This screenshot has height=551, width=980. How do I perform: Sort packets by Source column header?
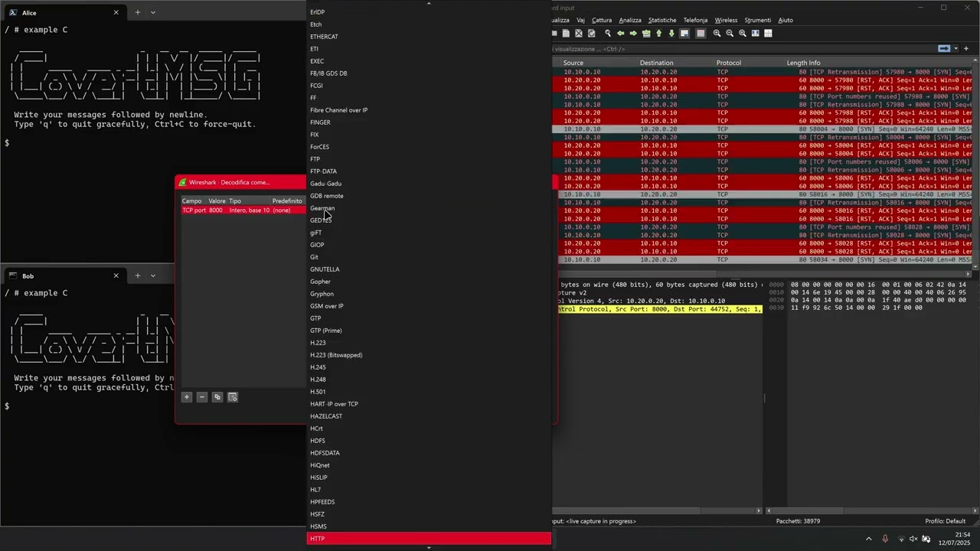click(573, 63)
